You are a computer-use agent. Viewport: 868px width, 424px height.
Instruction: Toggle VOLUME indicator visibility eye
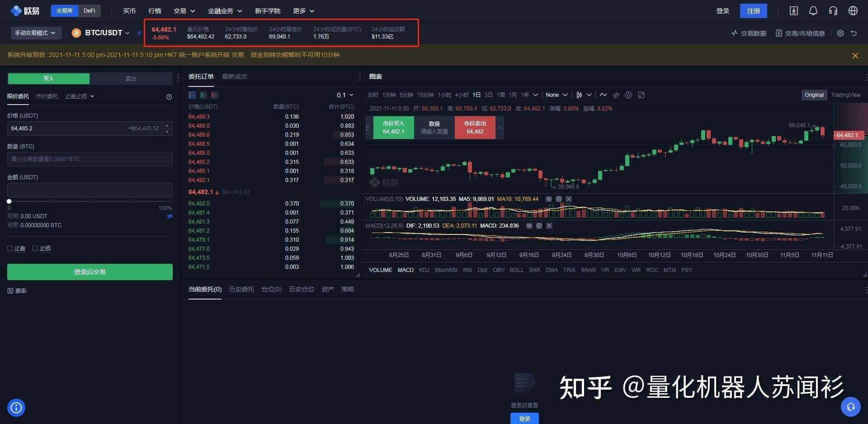[x=548, y=199]
